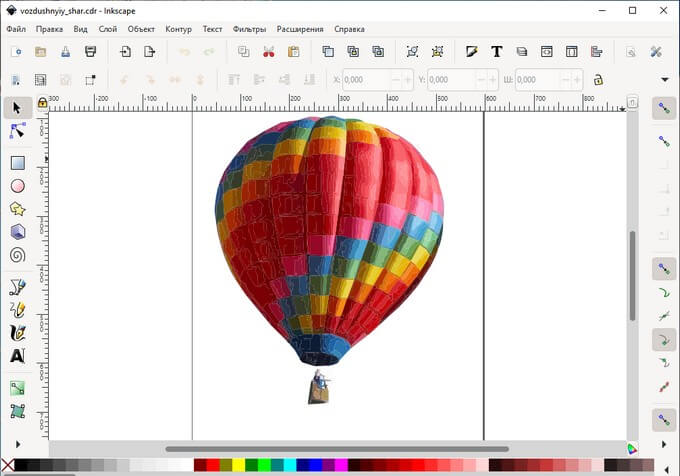The width and height of the screenshot is (680, 476).
Task: Decrease the Y coordinate with minus
Action: (481, 80)
